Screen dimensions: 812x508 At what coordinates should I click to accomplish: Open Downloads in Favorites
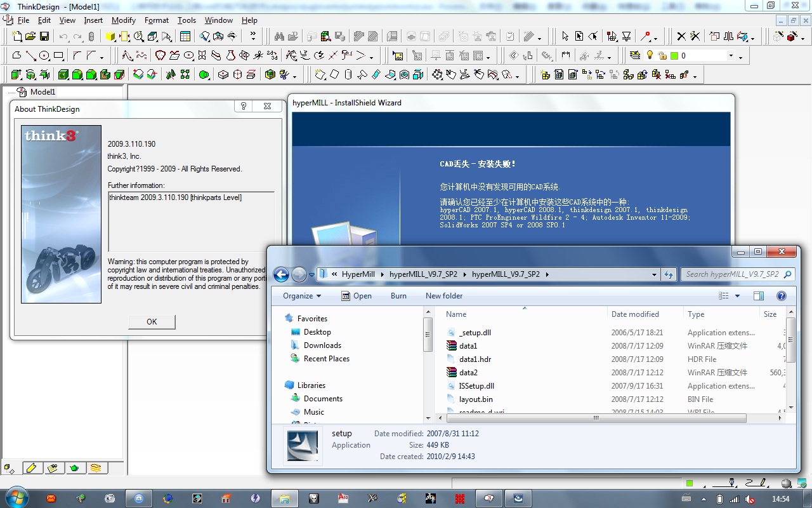tap(322, 345)
